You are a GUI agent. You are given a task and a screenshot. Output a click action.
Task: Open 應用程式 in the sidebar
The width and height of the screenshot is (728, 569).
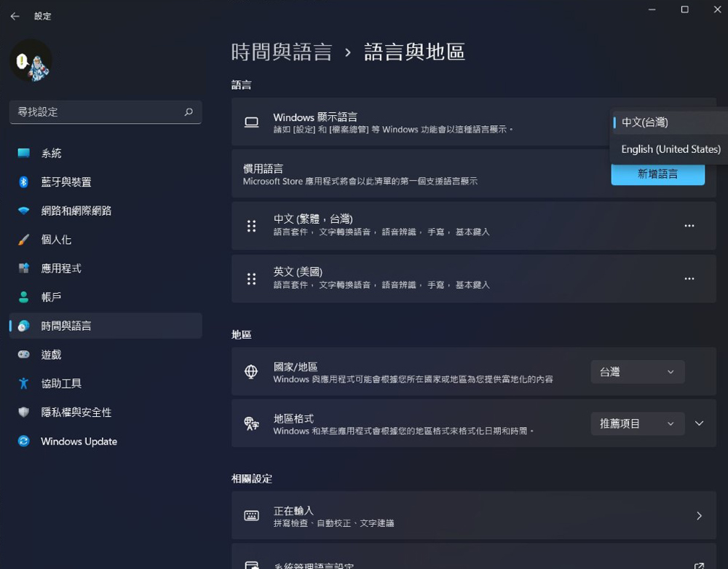(x=106, y=269)
